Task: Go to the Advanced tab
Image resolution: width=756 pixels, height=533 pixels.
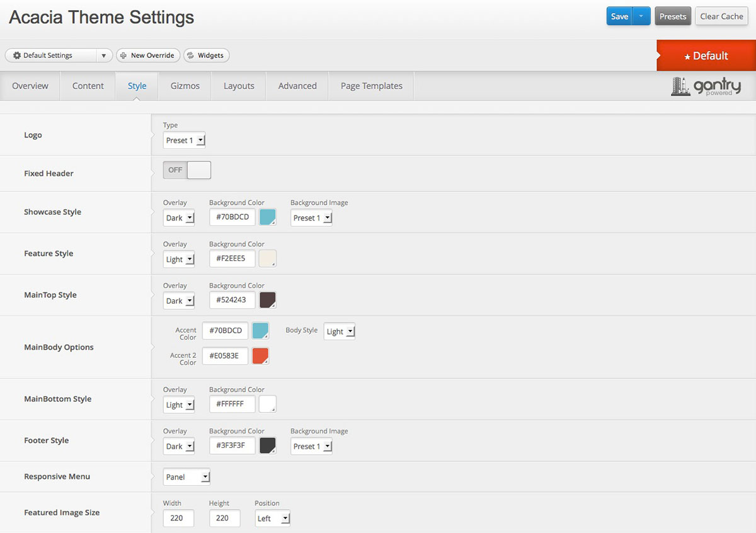Action: (297, 86)
